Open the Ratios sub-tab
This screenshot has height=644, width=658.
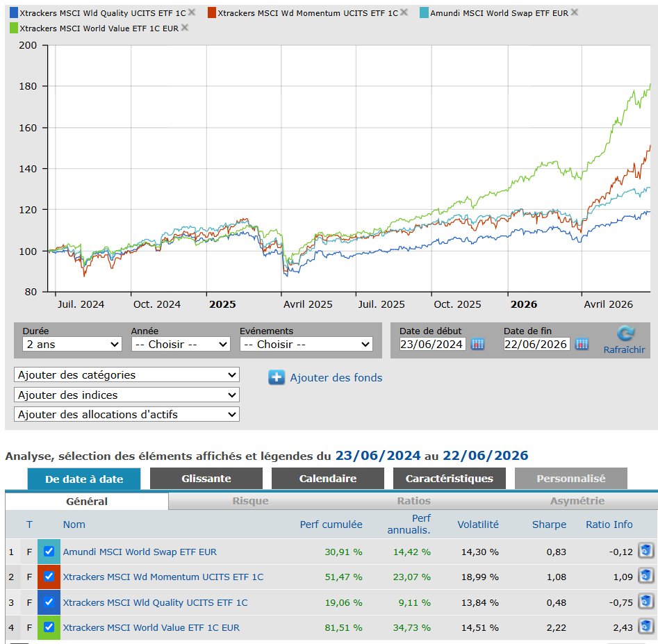click(413, 501)
